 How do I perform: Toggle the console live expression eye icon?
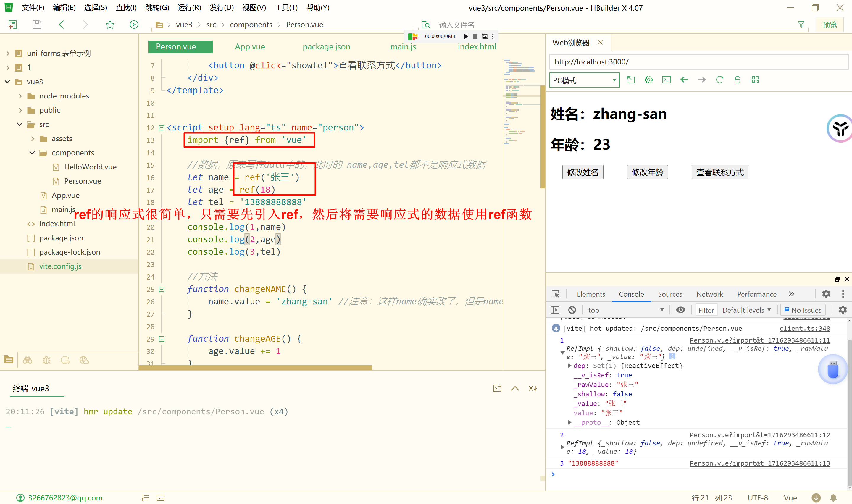680,310
